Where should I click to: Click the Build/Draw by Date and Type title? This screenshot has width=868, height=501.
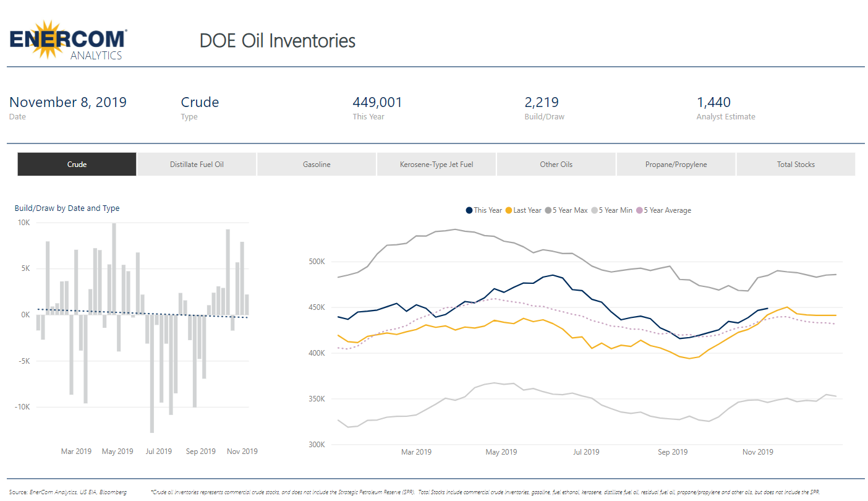pyautogui.click(x=67, y=208)
